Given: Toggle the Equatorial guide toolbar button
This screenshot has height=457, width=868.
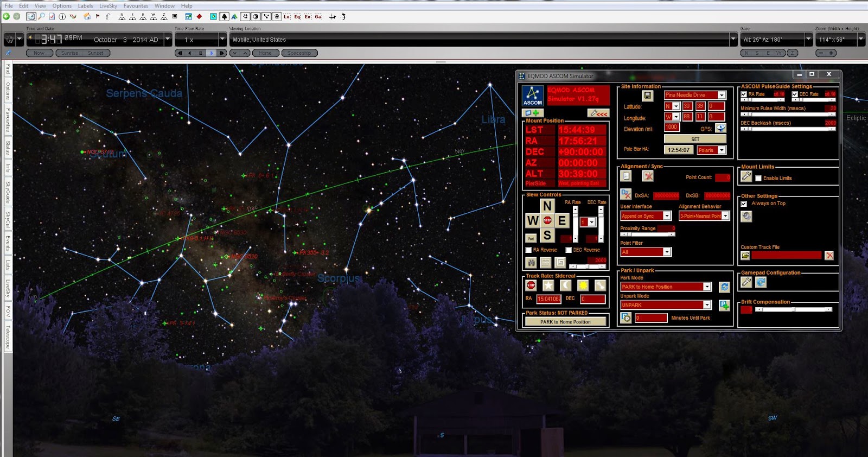Looking at the screenshot, I should (x=297, y=16).
